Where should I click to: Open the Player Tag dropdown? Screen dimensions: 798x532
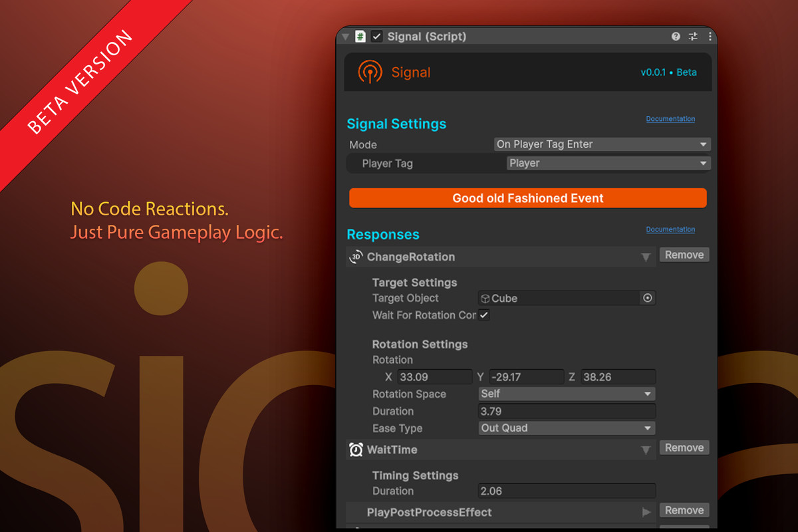click(x=608, y=163)
